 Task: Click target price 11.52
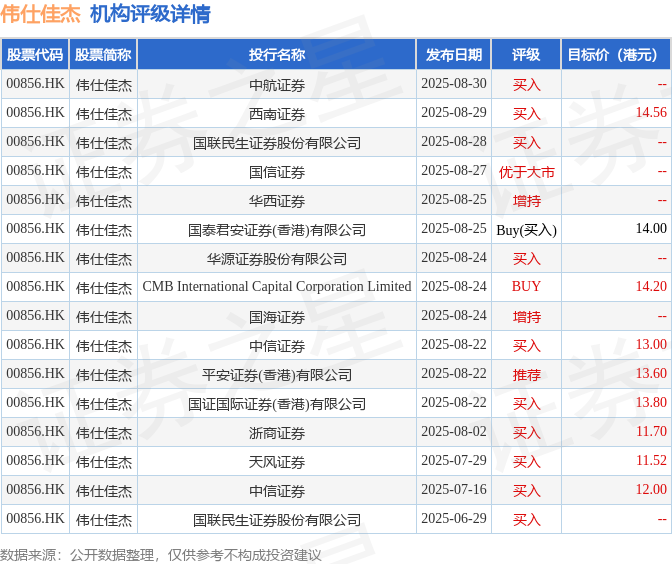pyautogui.click(x=651, y=460)
